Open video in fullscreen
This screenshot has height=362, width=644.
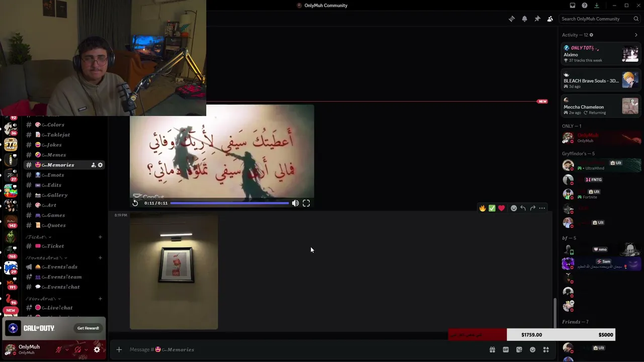coord(306,203)
